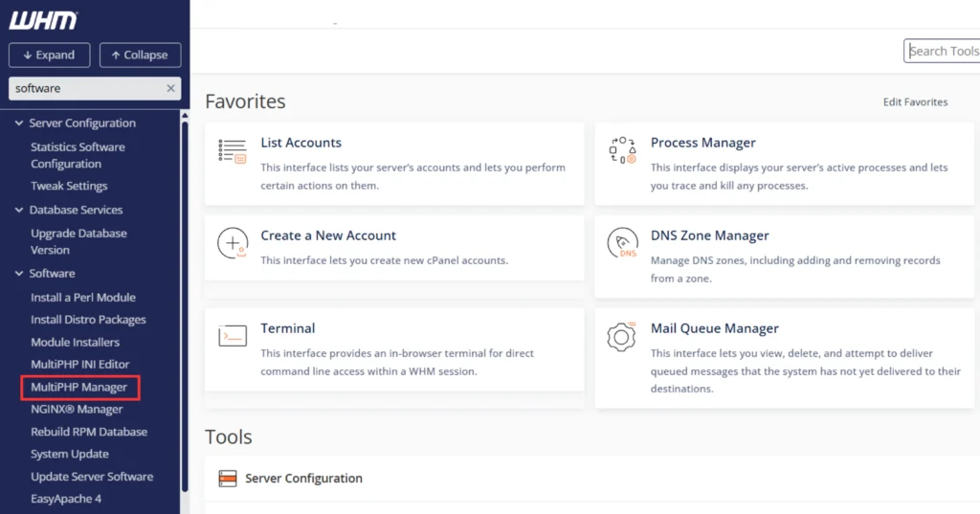The height and width of the screenshot is (514, 980).
Task: Open MultiPHP INI Editor
Action: coord(80,364)
